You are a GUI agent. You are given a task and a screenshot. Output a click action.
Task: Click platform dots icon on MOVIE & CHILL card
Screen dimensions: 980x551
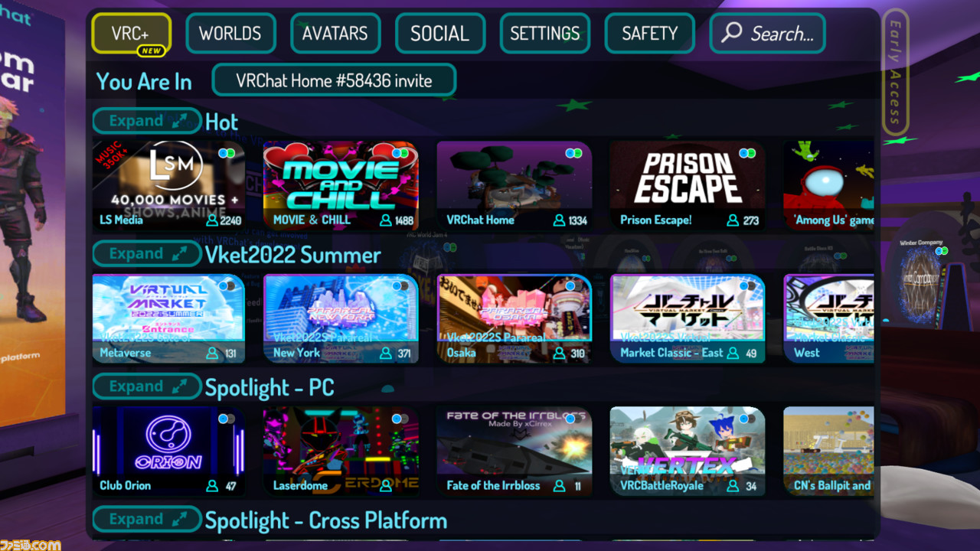point(400,153)
